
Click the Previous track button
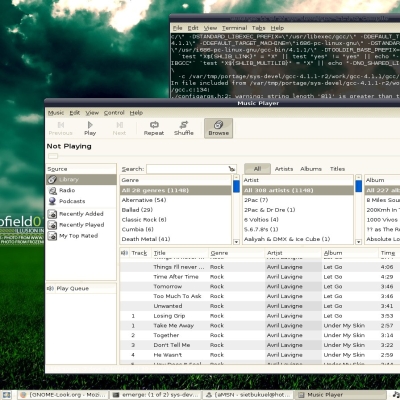click(60, 128)
